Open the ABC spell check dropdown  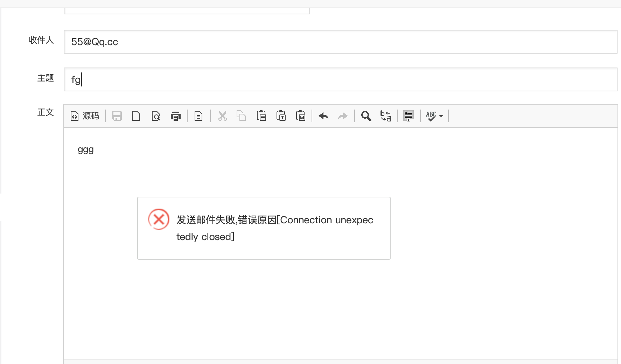tap(434, 116)
